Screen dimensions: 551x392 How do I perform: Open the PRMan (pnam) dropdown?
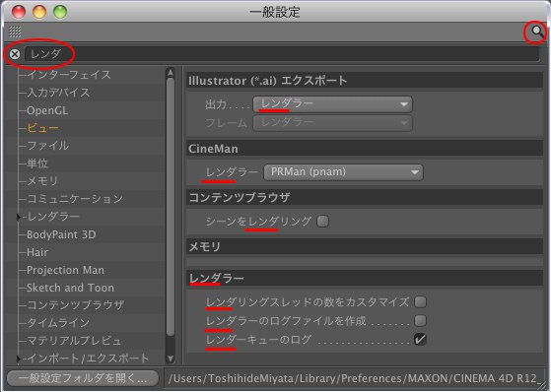tap(343, 172)
